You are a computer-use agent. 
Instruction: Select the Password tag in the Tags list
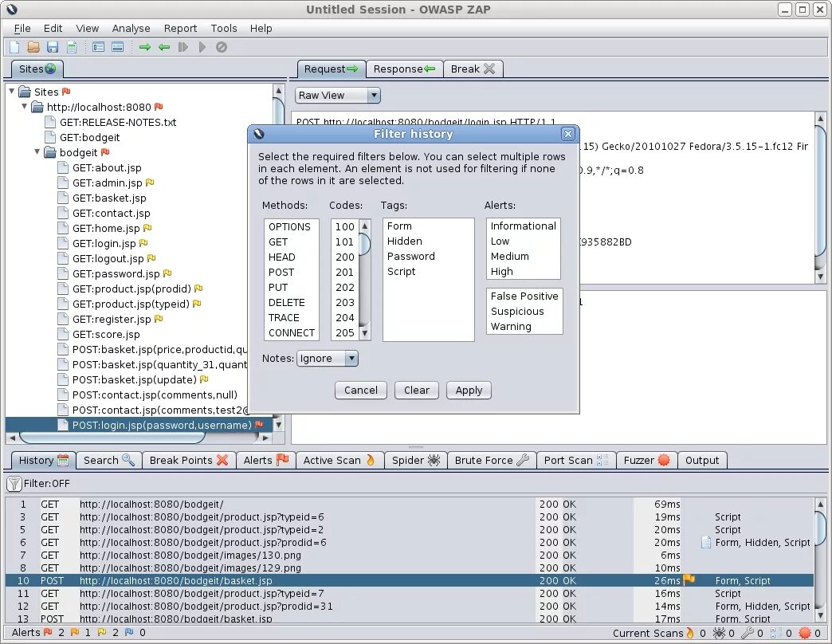click(428, 256)
